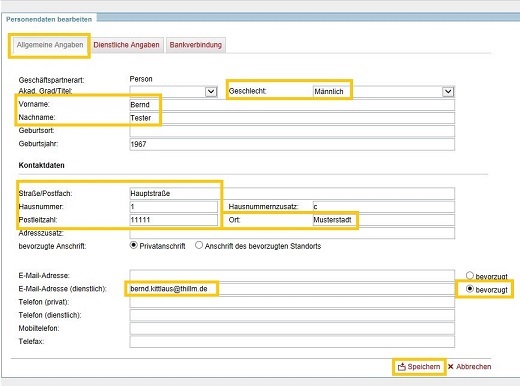Click the Telefon (dienstlich) field
This screenshot has width=520, height=386.
[292, 315]
